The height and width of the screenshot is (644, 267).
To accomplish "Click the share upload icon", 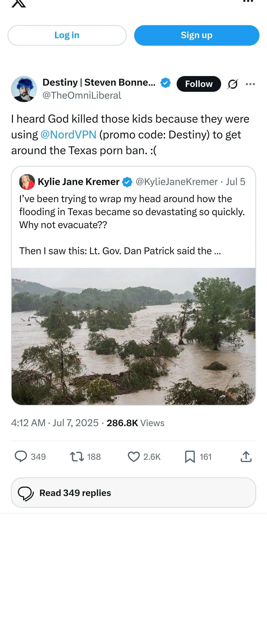I will (246, 456).
